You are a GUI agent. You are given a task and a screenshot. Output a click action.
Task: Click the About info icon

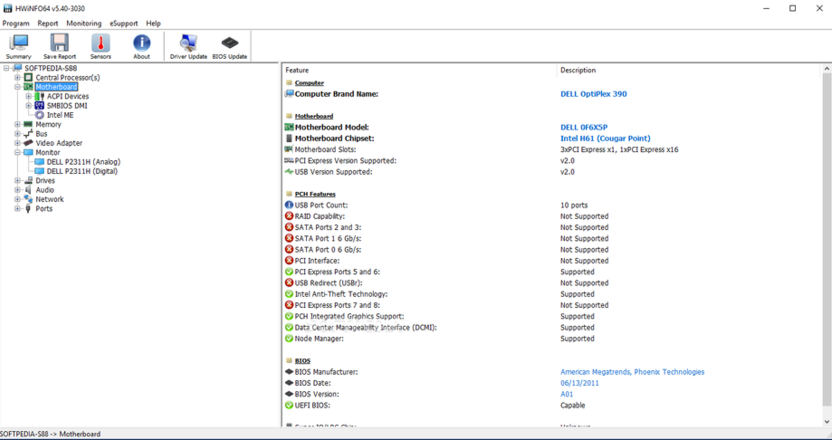[142, 46]
